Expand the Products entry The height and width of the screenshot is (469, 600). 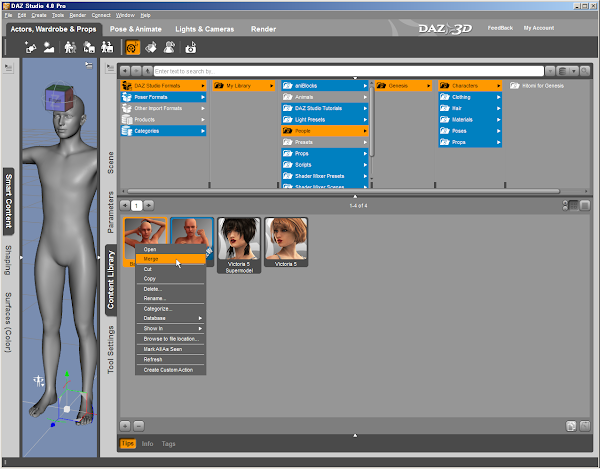(x=163, y=120)
